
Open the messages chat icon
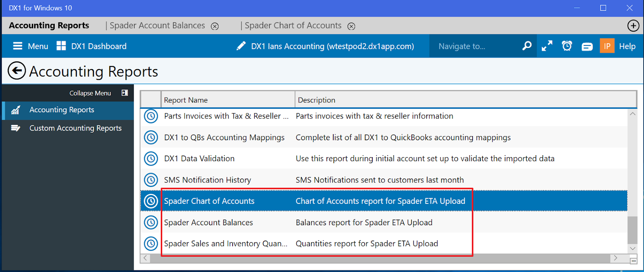pyautogui.click(x=587, y=46)
